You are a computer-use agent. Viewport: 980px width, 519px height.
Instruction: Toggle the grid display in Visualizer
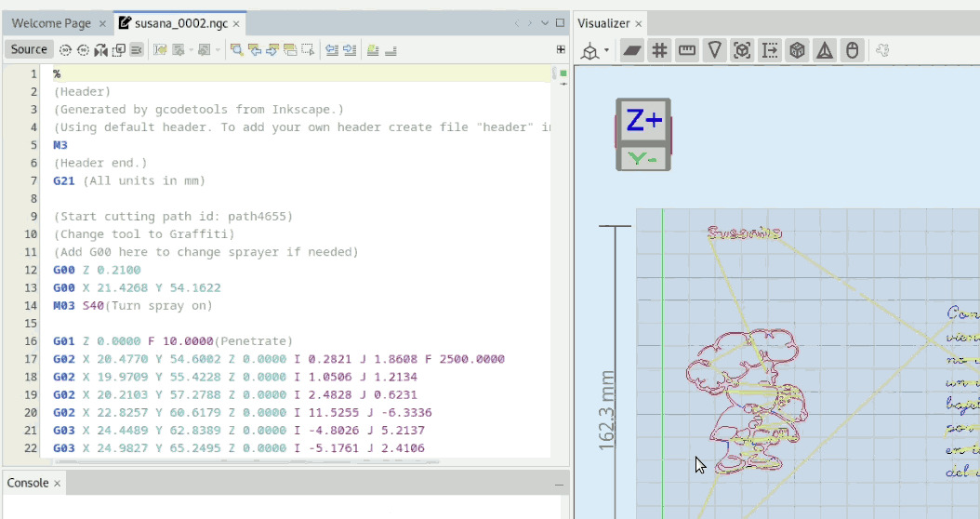tap(659, 50)
